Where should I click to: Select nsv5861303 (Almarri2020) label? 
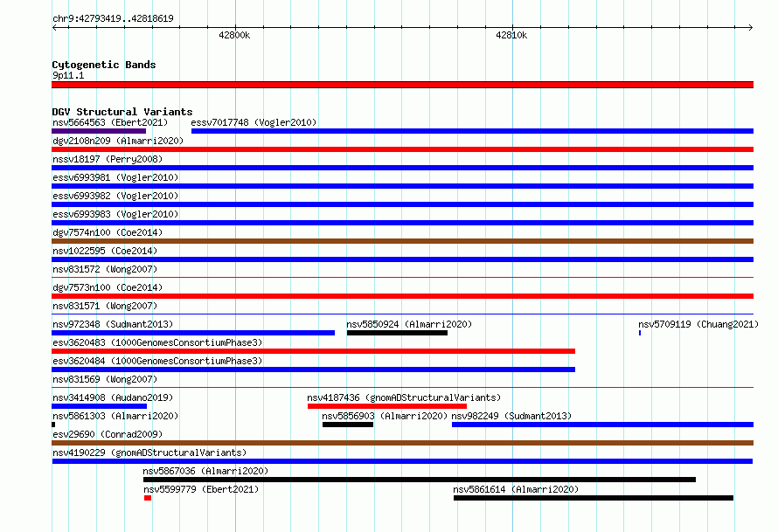coord(115,416)
